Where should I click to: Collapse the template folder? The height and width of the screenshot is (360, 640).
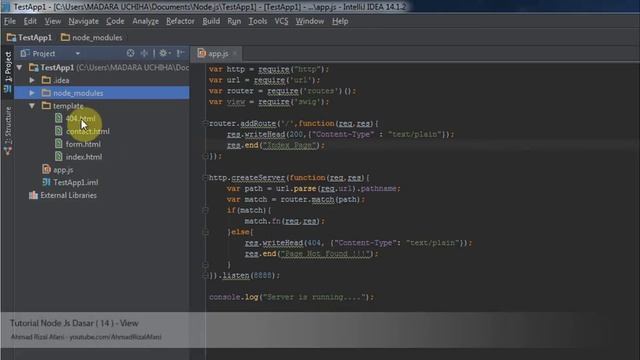tap(32, 106)
